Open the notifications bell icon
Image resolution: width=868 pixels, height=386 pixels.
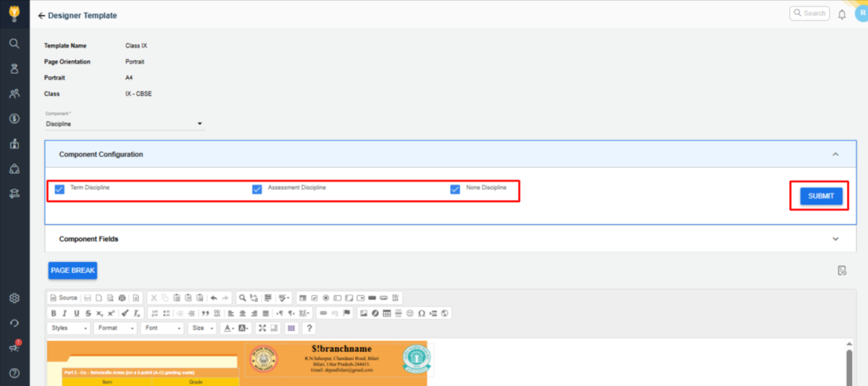[842, 14]
